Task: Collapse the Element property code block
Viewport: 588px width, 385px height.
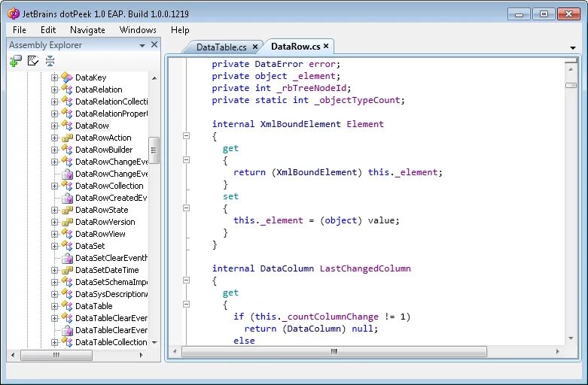Action: [x=187, y=136]
